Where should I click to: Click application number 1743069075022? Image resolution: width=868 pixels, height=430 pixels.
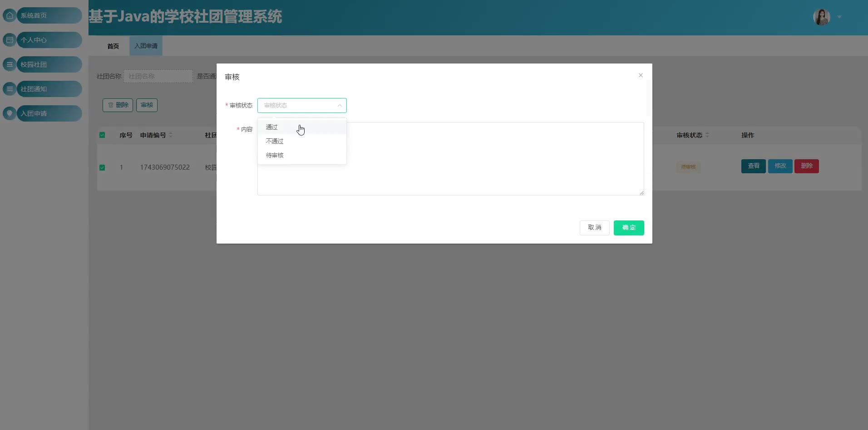(165, 167)
